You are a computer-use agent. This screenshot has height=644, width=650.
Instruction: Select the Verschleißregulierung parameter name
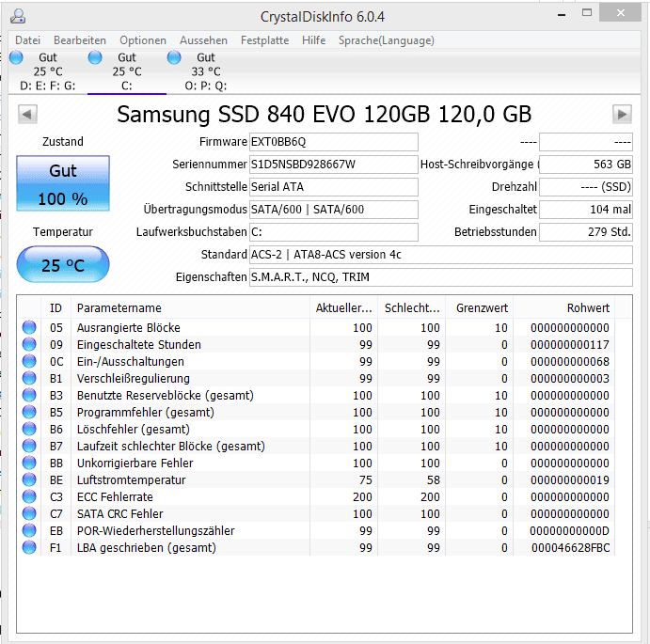pos(134,378)
